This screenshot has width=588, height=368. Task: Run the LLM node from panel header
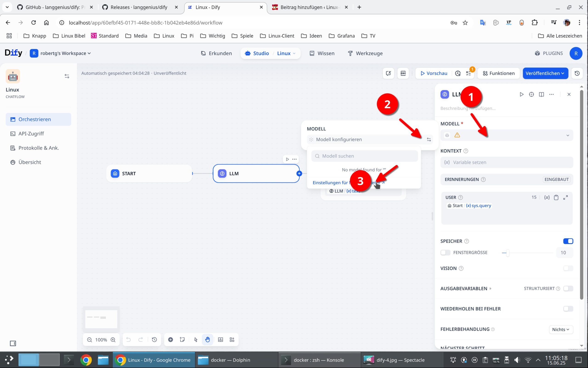521,94
